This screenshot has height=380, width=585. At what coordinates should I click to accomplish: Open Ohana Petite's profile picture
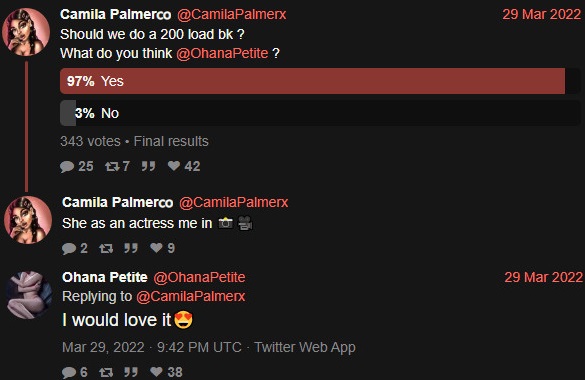click(x=29, y=295)
